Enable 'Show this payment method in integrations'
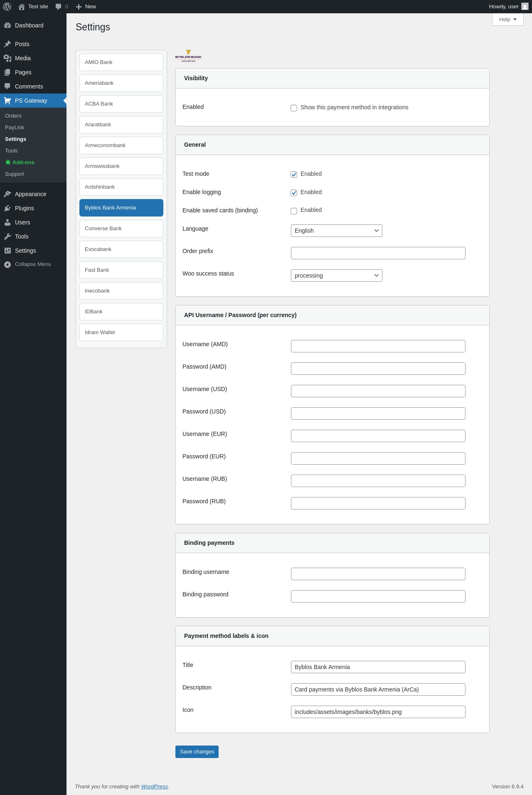Screen dimensions: 532x795 point(294,108)
